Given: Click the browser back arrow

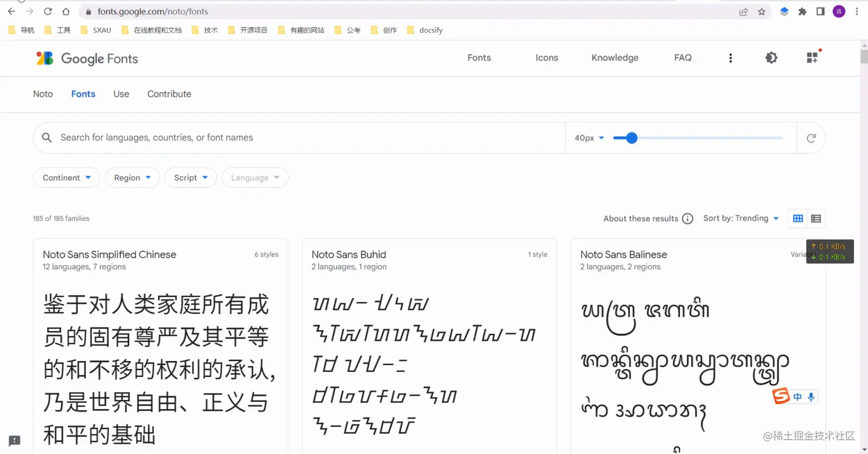Looking at the screenshot, I should (11, 11).
